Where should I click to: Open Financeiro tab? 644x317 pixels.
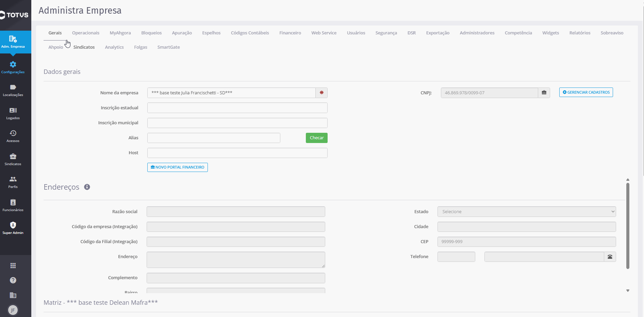pyautogui.click(x=290, y=33)
